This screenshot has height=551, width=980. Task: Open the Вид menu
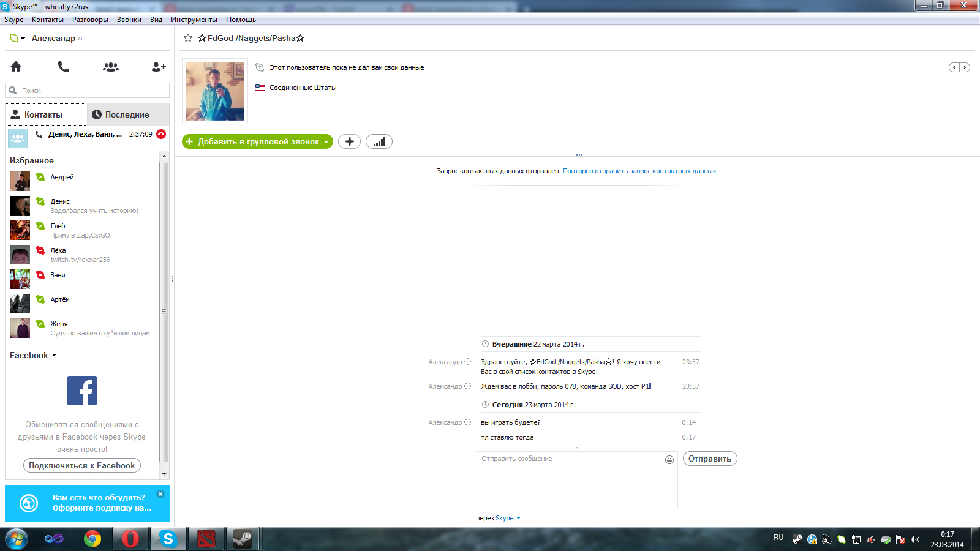click(156, 20)
